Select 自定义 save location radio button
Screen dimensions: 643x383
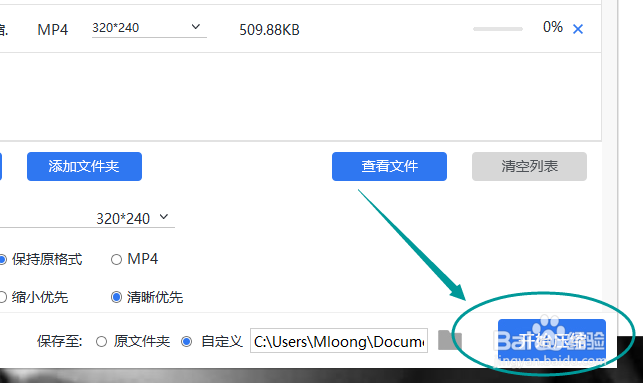pos(187,341)
